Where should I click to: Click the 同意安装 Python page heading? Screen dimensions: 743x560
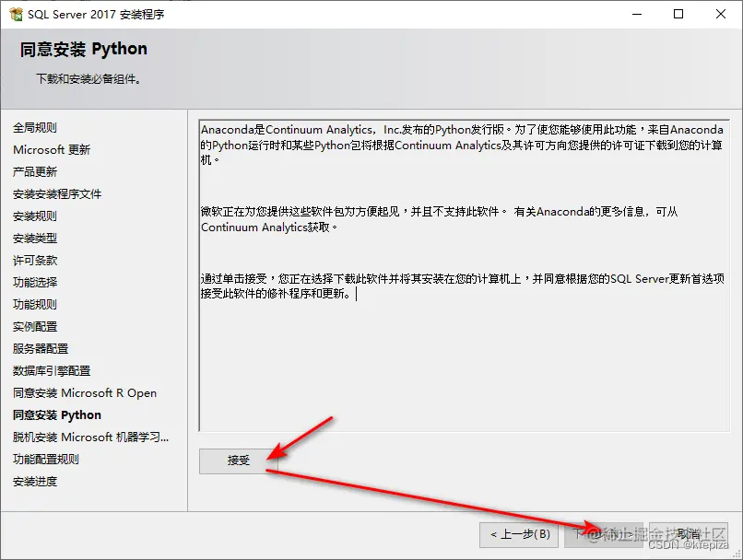click(83, 49)
